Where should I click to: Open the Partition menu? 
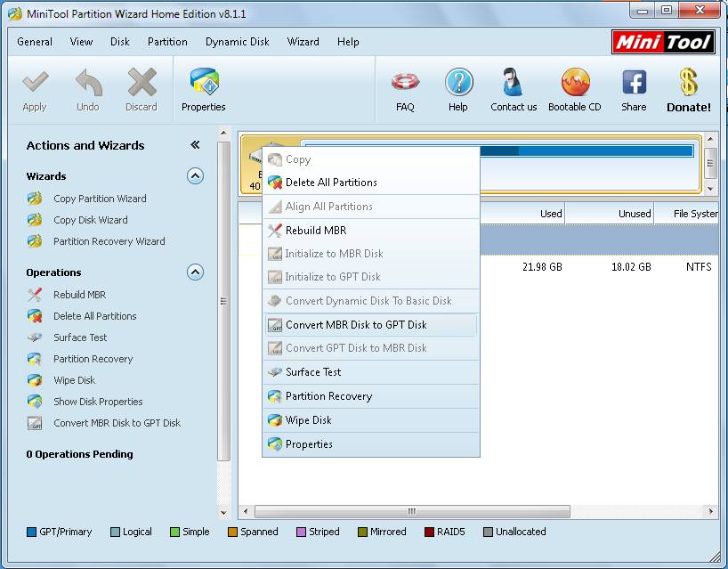pos(167,42)
